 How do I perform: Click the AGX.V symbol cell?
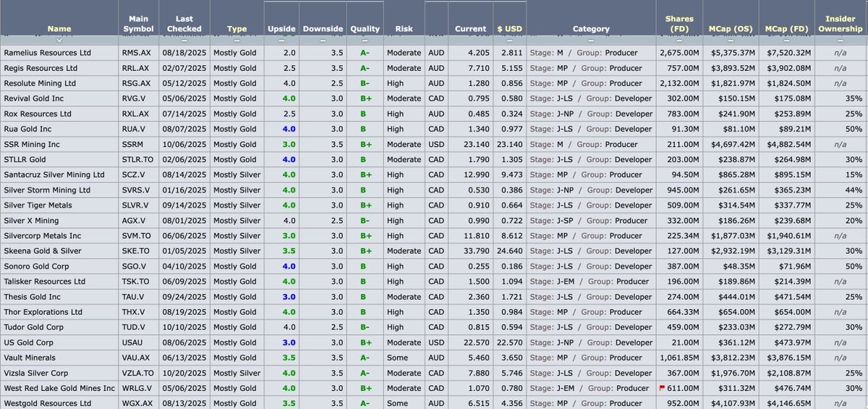(135, 221)
